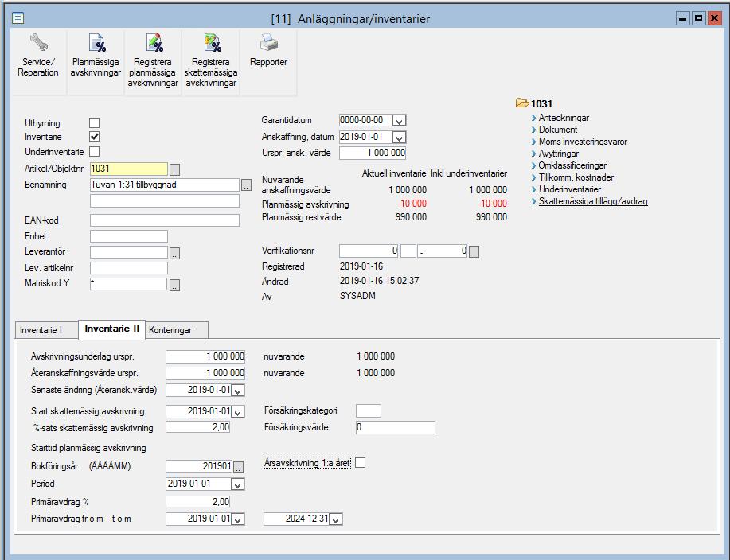
Task: Click the Enhet input field
Action: click(x=128, y=236)
